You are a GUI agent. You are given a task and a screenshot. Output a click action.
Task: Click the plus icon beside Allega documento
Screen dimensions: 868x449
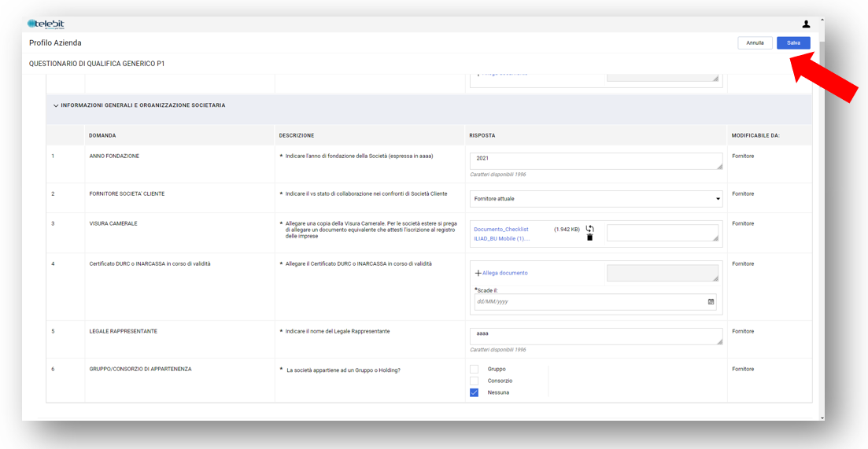[x=478, y=274]
